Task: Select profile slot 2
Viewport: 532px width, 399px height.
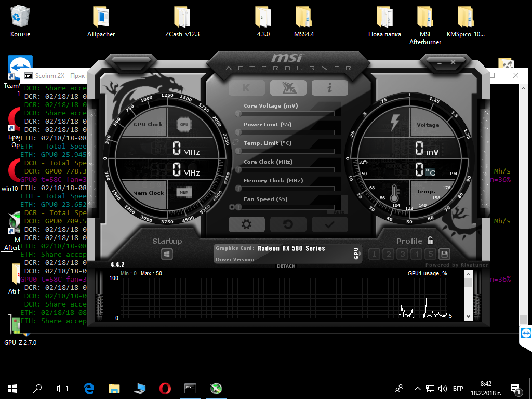Action: pyautogui.click(x=389, y=254)
